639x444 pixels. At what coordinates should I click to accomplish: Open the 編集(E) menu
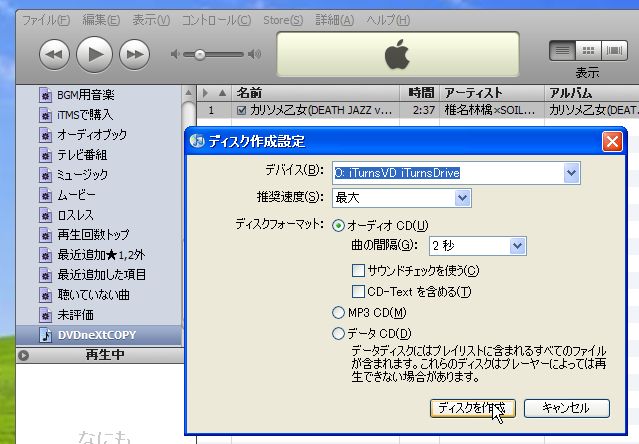(x=101, y=20)
